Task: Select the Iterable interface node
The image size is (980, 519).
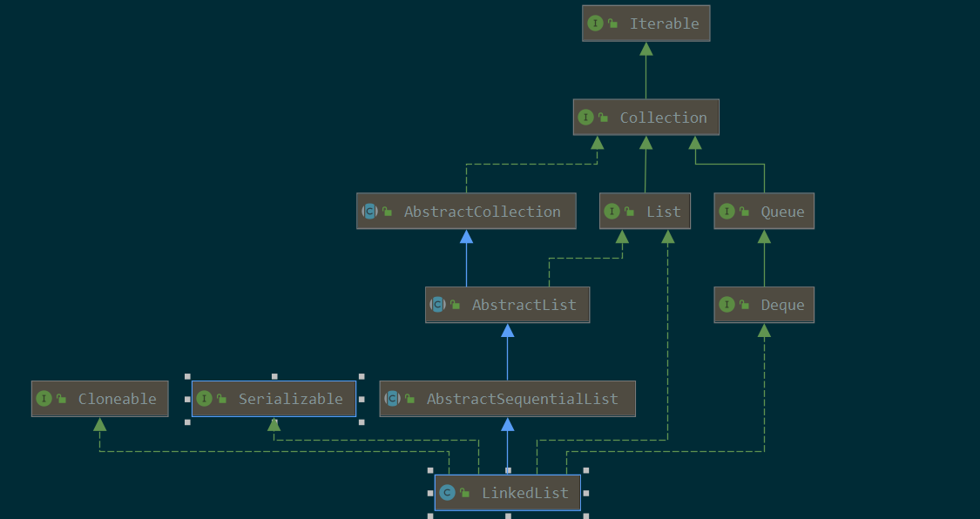Action: (645, 24)
